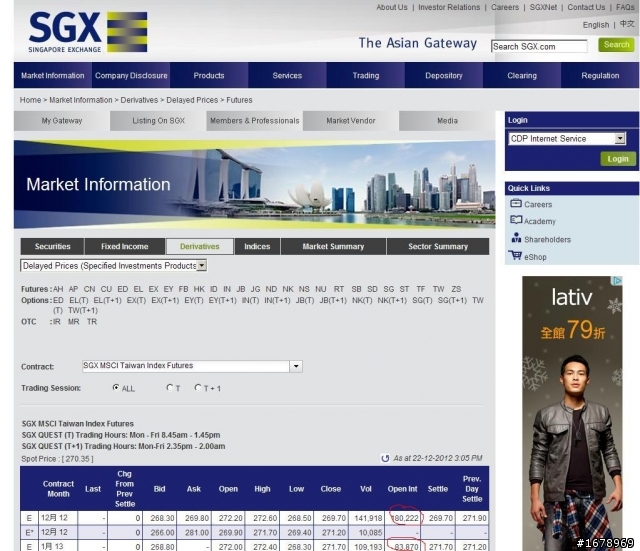Select the My Gateway tab
The width and height of the screenshot is (640, 551).
tap(62, 121)
